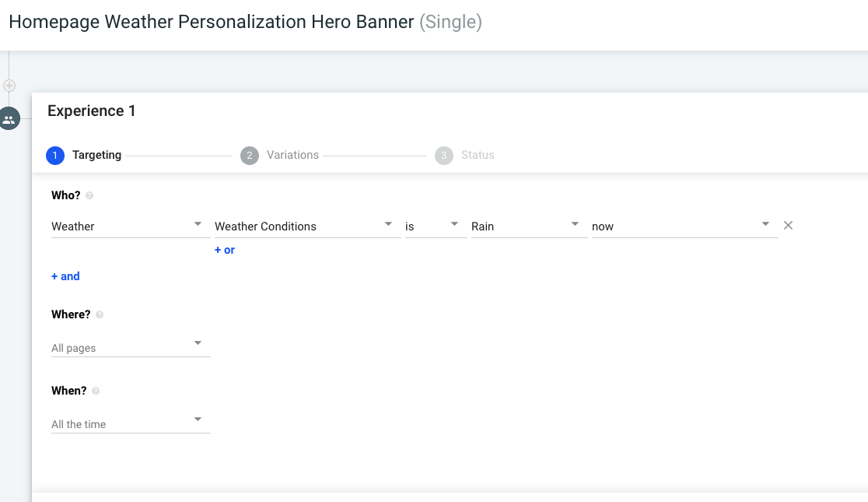
Task: Open the 'is' operator dropdown
Action: pyautogui.click(x=436, y=226)
